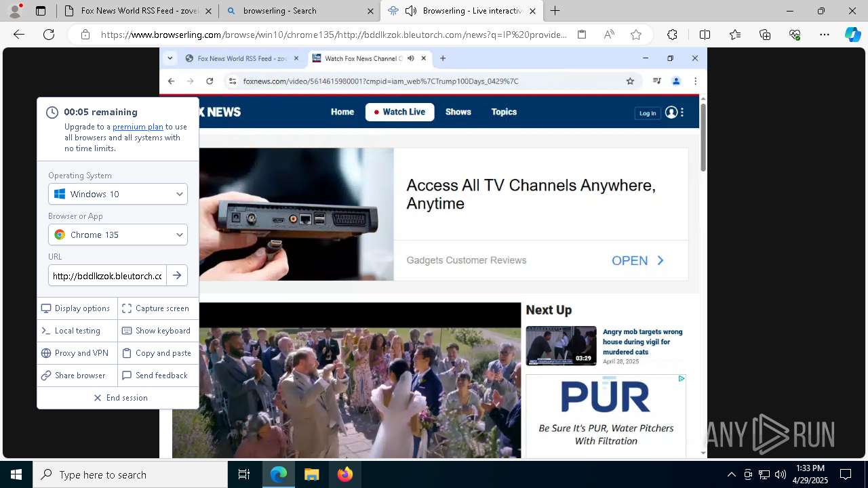868x488 pixels.
Task: Click Show keyboard
Action: coord(157,331)
